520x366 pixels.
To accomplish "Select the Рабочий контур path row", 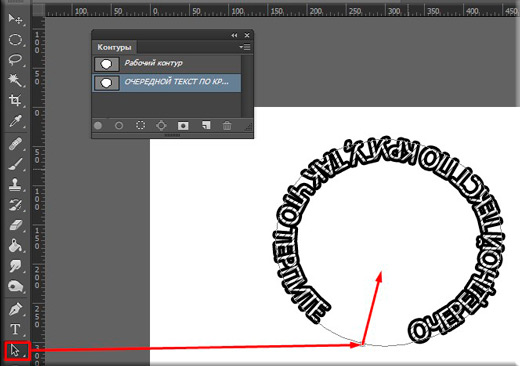I will click(x=166, y=64).
